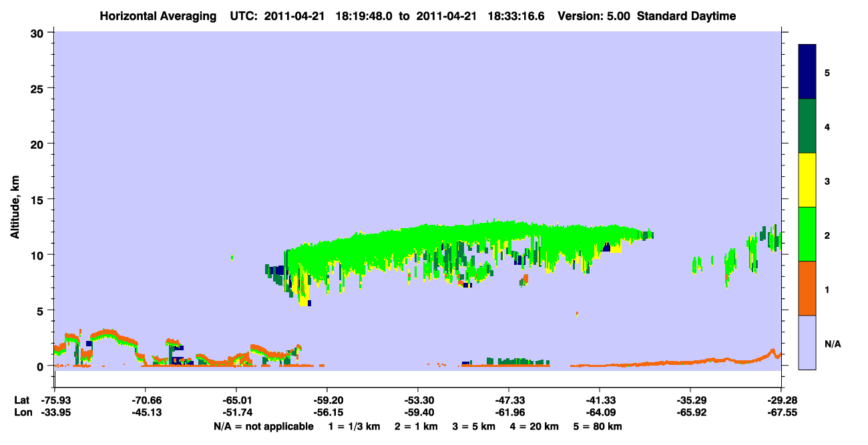Screen dimensions: 868x445
Task: Click the longitude value -67.55
Action: 781,412
